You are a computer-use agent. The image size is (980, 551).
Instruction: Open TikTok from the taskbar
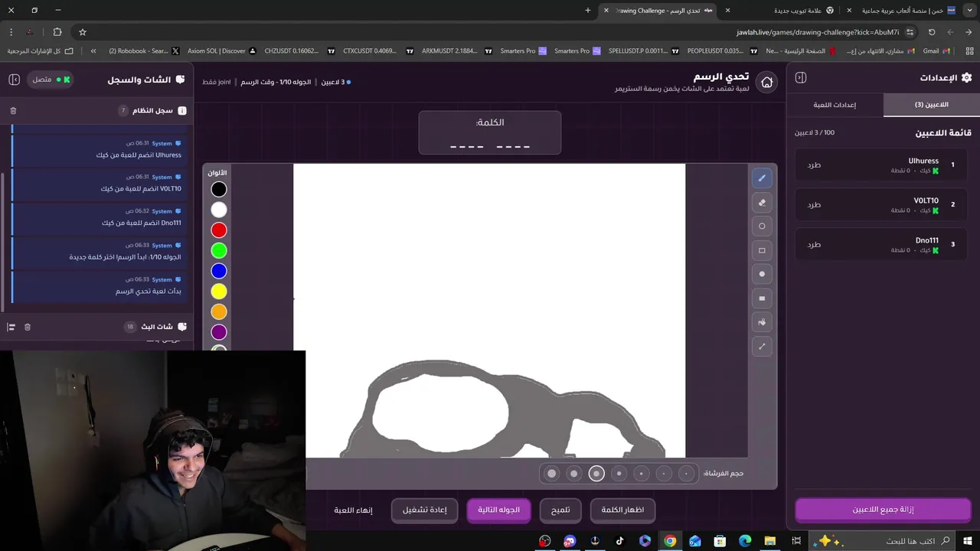coord(619,541)
